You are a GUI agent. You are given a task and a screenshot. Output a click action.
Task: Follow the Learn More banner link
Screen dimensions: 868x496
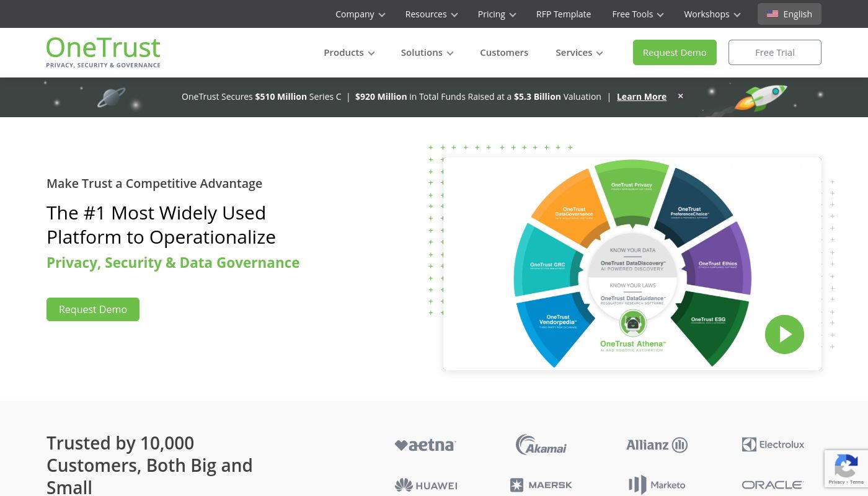coord(642,96)
